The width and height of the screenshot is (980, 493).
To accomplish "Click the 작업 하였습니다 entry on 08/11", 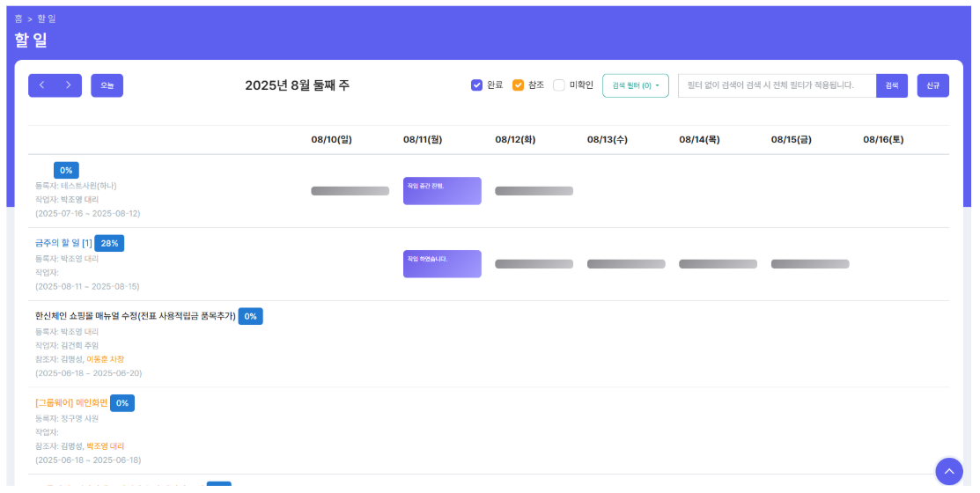I will pos(442,264).
